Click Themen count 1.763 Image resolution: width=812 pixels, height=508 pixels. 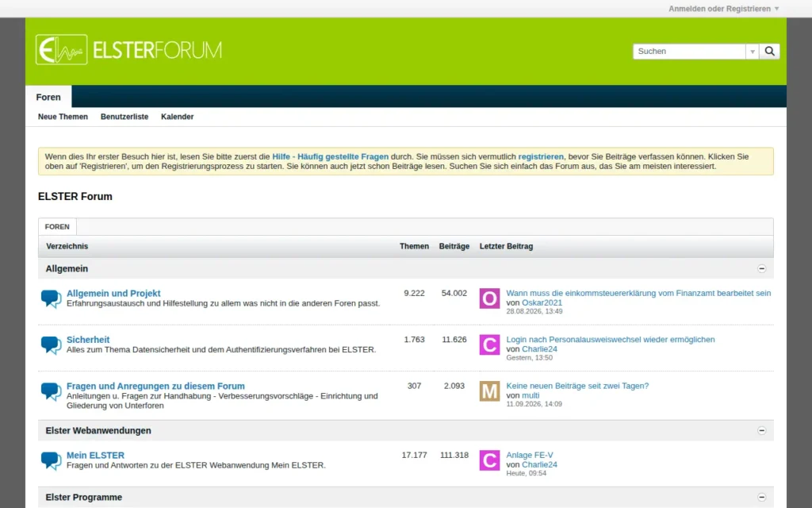414,340
